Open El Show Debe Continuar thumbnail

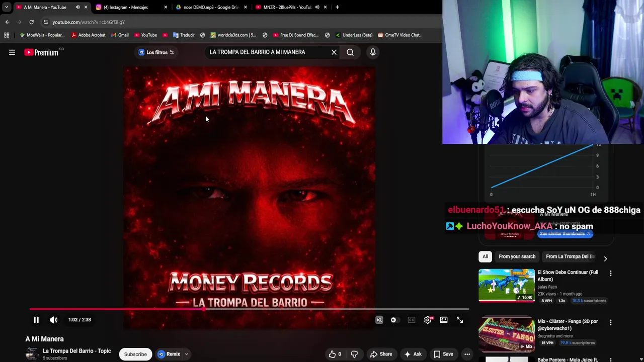[x=507, y=285]
